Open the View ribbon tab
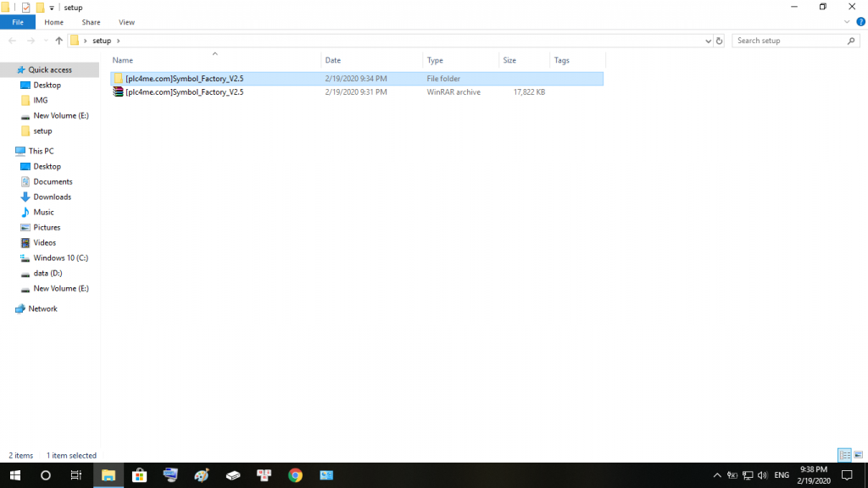 point(126,22)
